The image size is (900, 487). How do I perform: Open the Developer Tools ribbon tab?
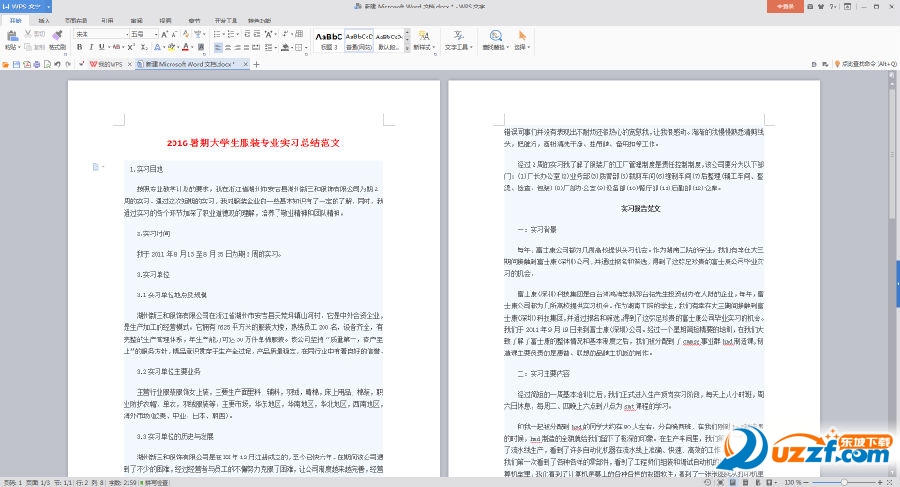coord(225,20)
